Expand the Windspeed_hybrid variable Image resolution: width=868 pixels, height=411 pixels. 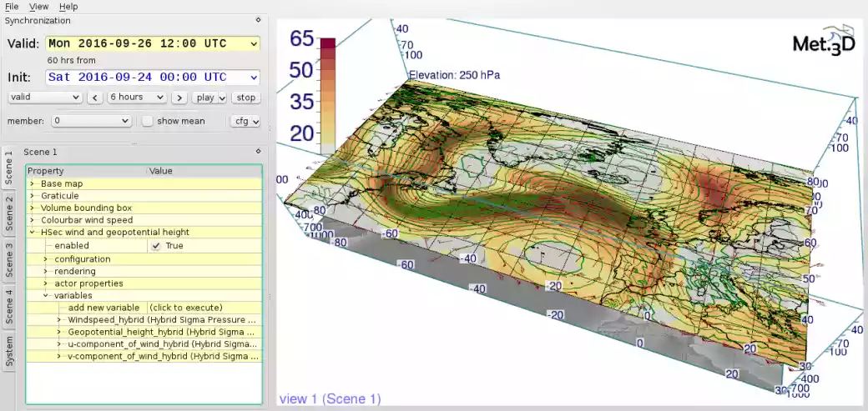pyautogui.click(x=58, y=320)
